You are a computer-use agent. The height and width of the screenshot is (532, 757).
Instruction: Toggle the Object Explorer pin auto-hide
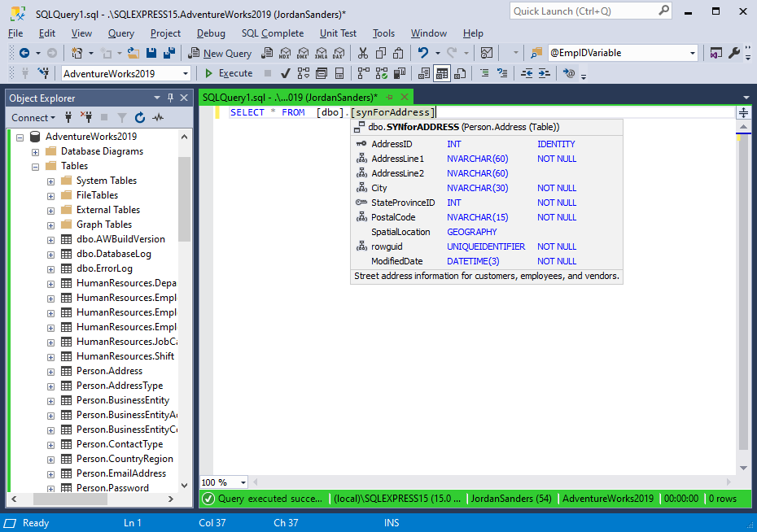[x=170, y=98]
